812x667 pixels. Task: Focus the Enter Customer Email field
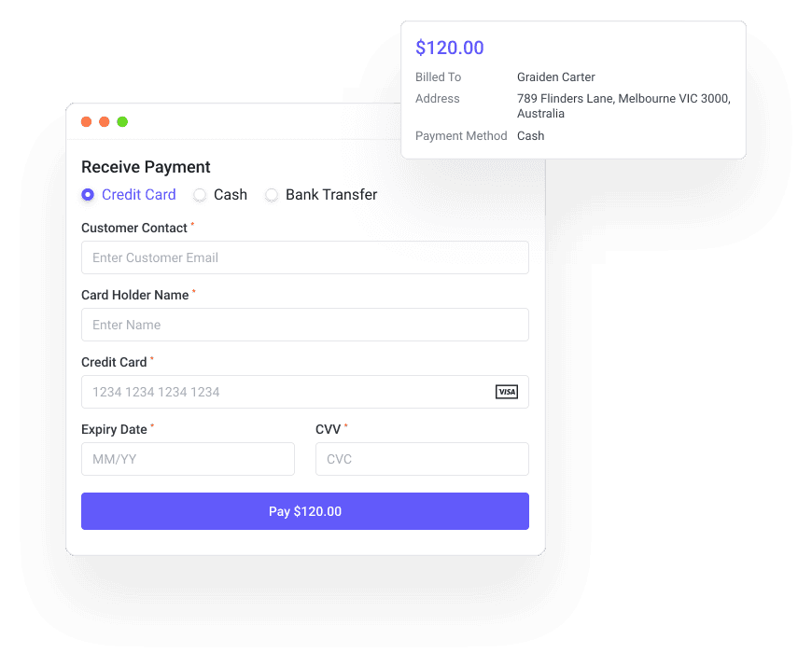(x=304, y=257)
